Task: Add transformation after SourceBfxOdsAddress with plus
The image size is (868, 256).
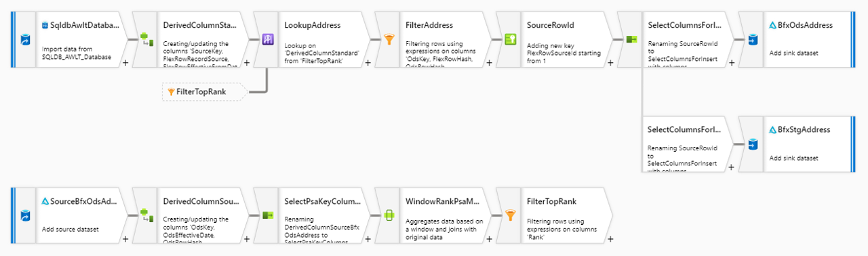Action: click(x=125, y=238)
